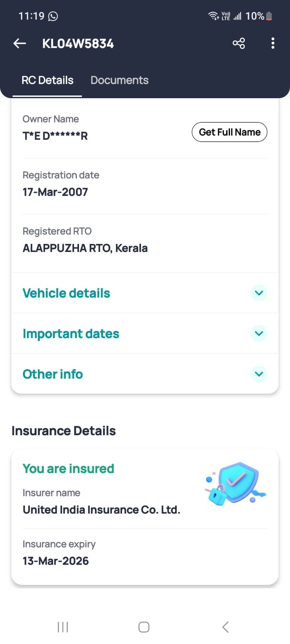Tap the KL04W5834 registration number title

point(78,43)
